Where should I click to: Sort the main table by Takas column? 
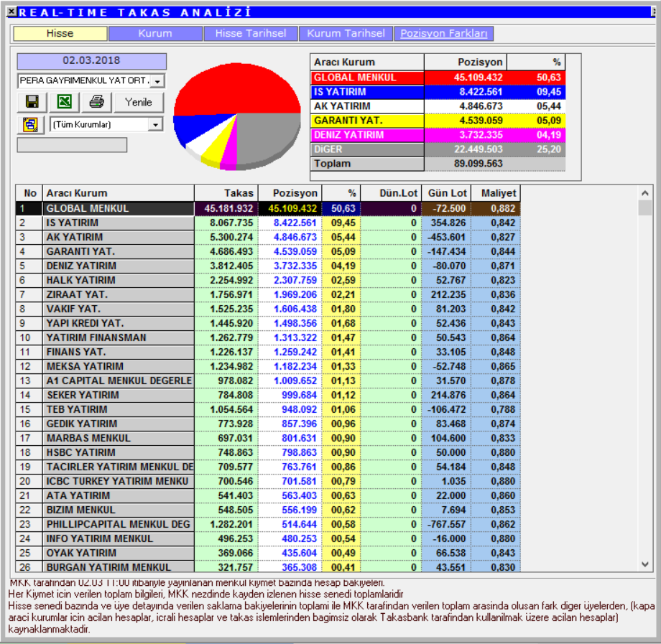(226, 193)
